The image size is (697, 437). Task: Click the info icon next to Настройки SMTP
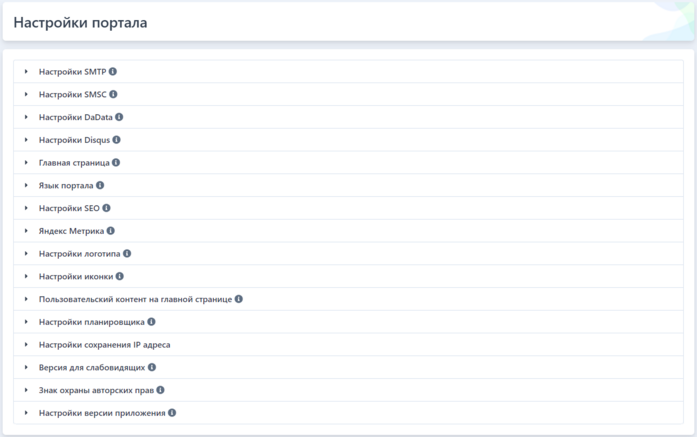click(x=113, y=72)
